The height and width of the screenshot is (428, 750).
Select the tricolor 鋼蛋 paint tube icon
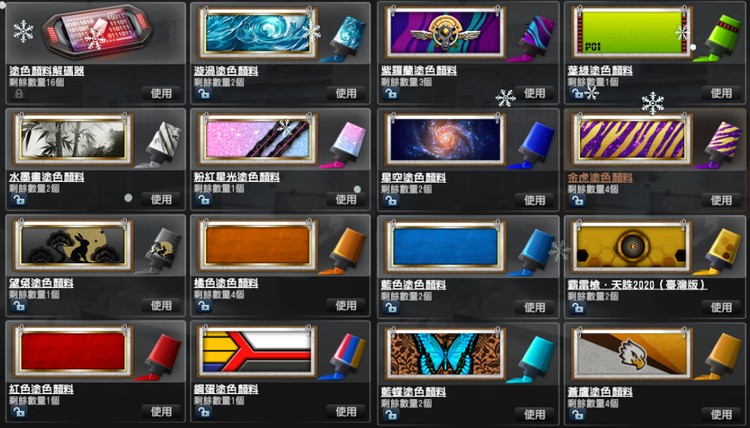344,357
